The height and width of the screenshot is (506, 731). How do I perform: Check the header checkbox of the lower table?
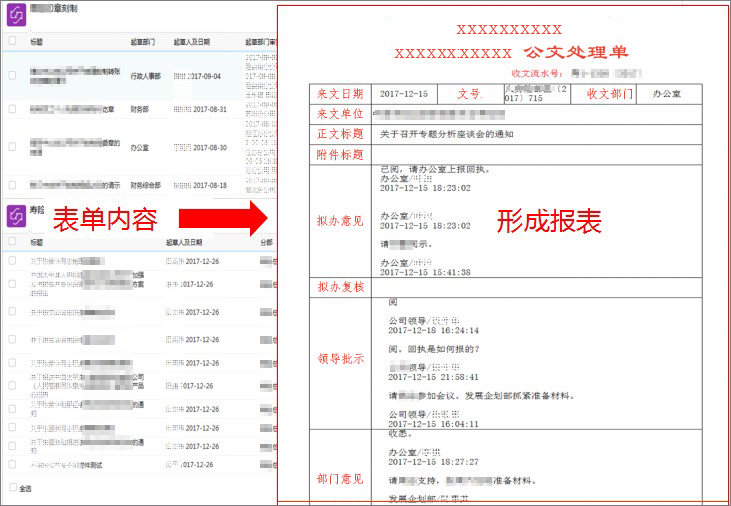[12, 241]
